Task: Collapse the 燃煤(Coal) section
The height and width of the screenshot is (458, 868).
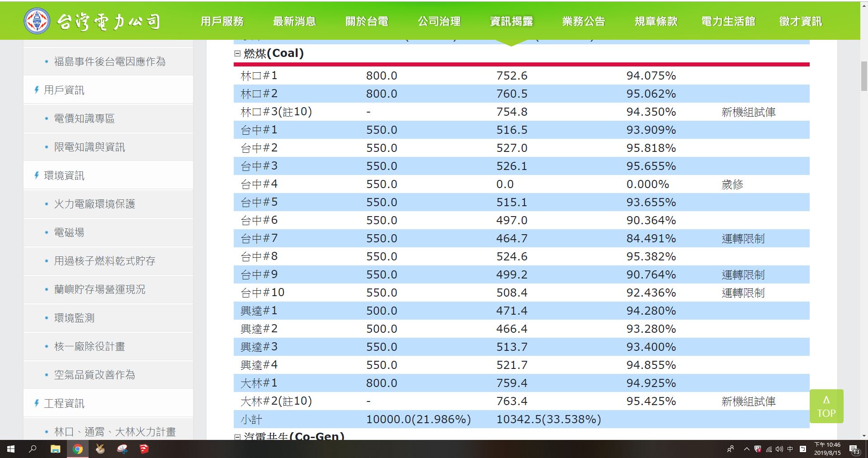Action: coord(237,53)
